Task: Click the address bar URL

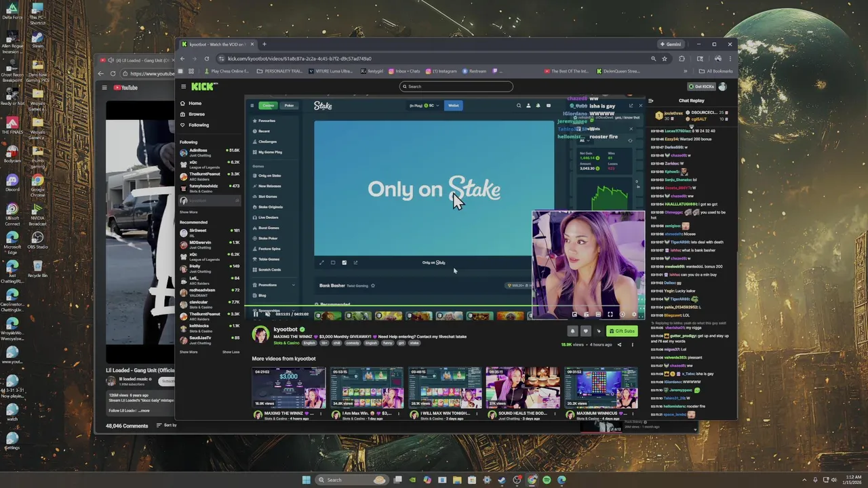Action: [299, 58]
